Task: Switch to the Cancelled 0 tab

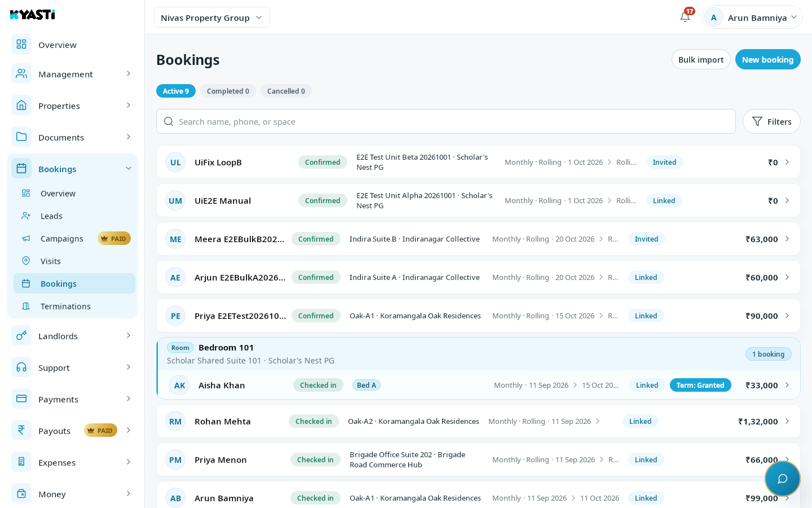Action: [286, 91]
